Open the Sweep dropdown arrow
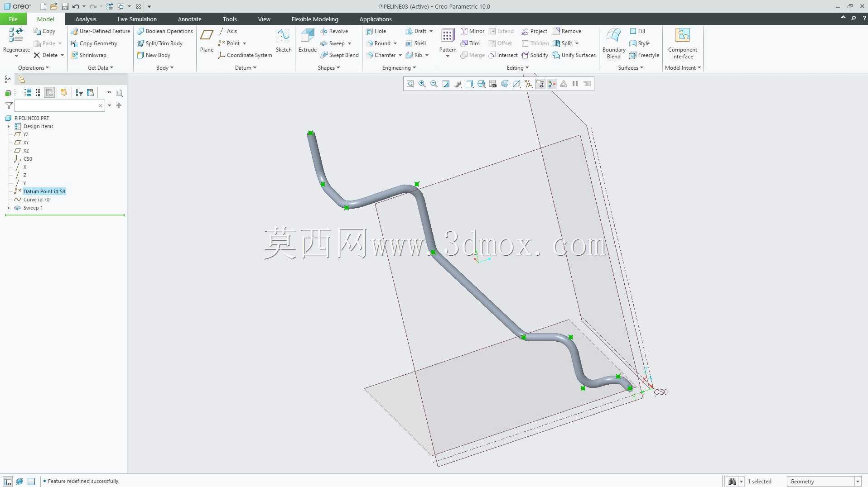Image resolution: width=868 pixels, height=487 pixels. [349, 43]
